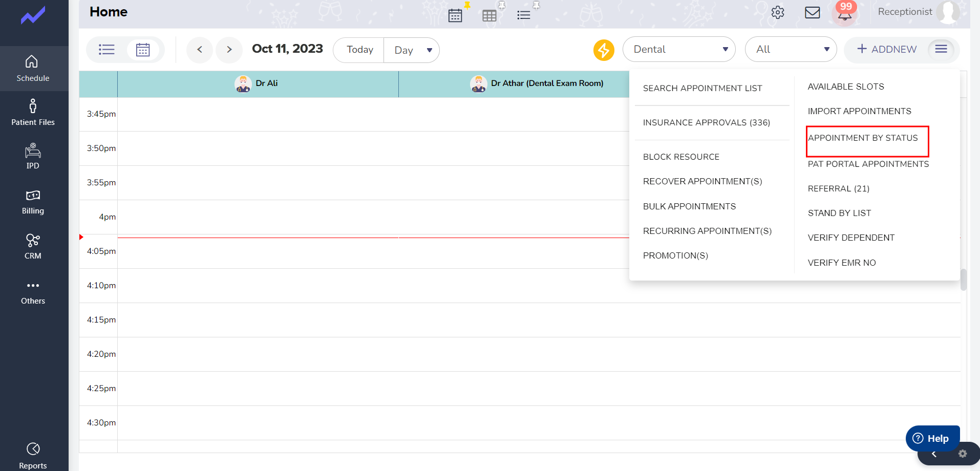Viewport: 980px width, 471px height.
Task: Open STAND BY LIST
Action: point(839,213)
